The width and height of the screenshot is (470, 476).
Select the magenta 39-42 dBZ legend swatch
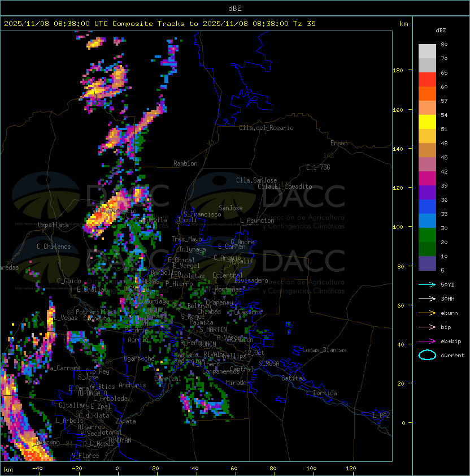click(x=427, y=179)
